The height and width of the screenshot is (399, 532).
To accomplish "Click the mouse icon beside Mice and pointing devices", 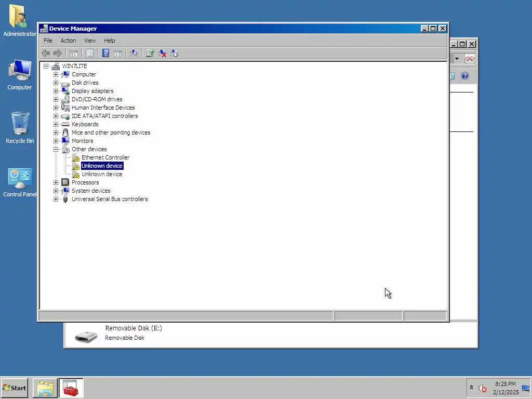I will coord(65,132).
